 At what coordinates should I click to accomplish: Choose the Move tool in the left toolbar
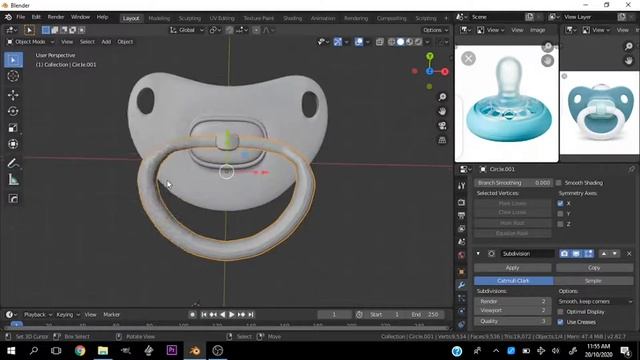coord(13,95)
